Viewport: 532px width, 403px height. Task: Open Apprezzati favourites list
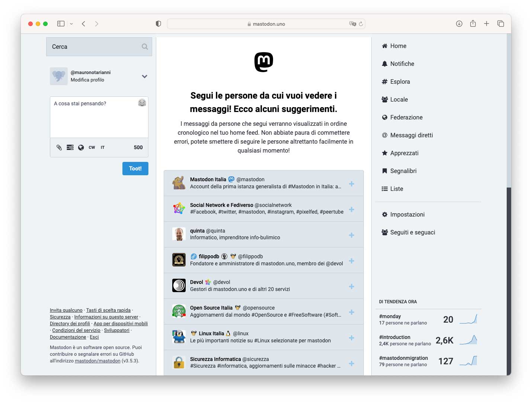[x=400, y=153]
